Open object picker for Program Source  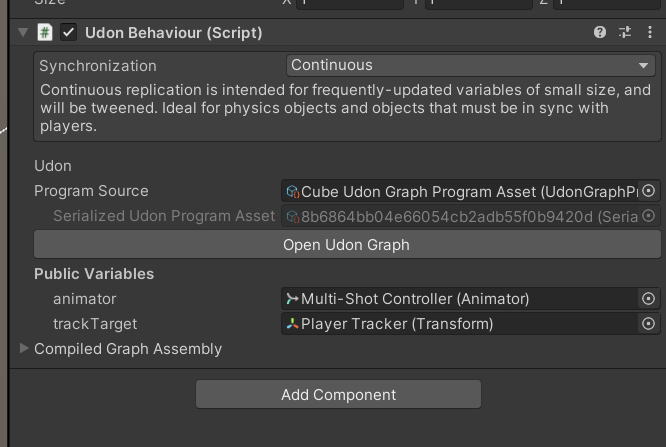pyautogui.click(x=648, y=191)
